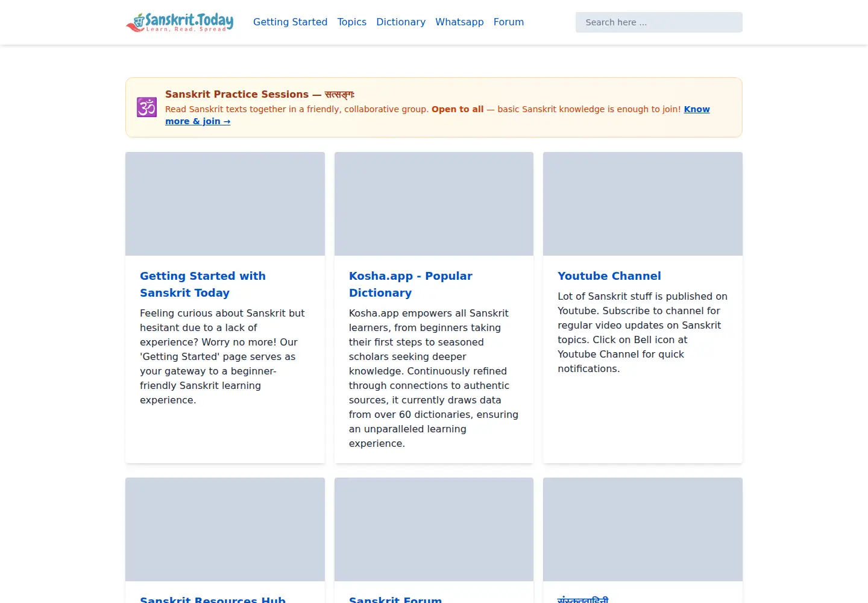Screen dimensions: 868x603
Task: Open Getting Started with Sanskrit Today title
Action: (203, 284)
